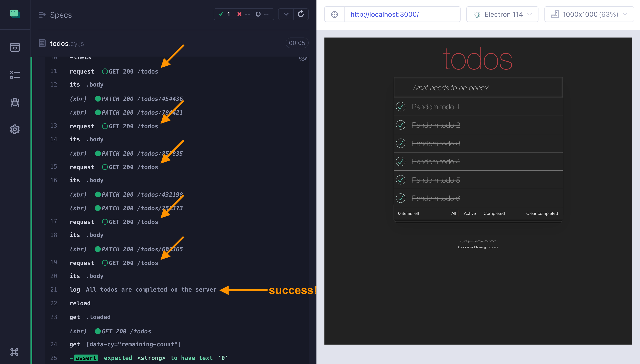Uncheck the Random todo 1 checkbox
This screenshot has width=640, height=364.
point(401,107)
